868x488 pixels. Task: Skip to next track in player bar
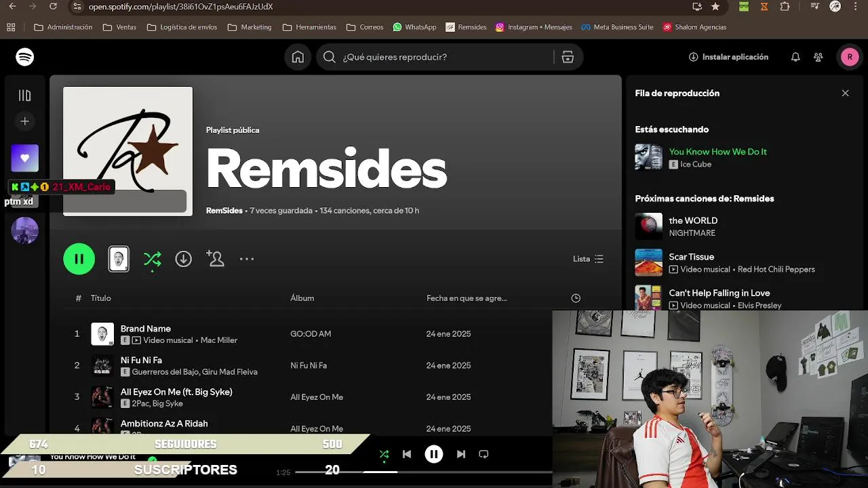tap(461, 454)
